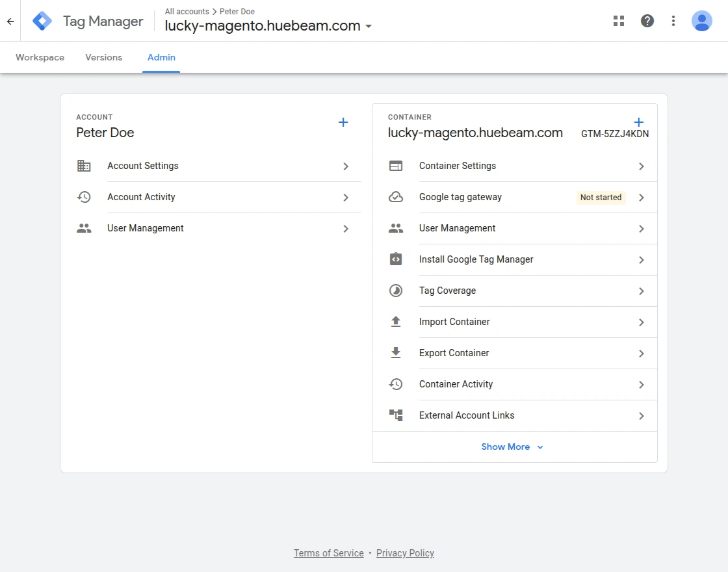
Task: Switch to the Versions tab
Action: (103, 57)
